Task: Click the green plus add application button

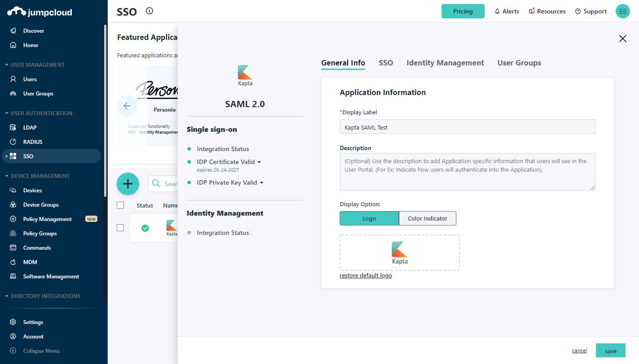Action: [128, 184]
